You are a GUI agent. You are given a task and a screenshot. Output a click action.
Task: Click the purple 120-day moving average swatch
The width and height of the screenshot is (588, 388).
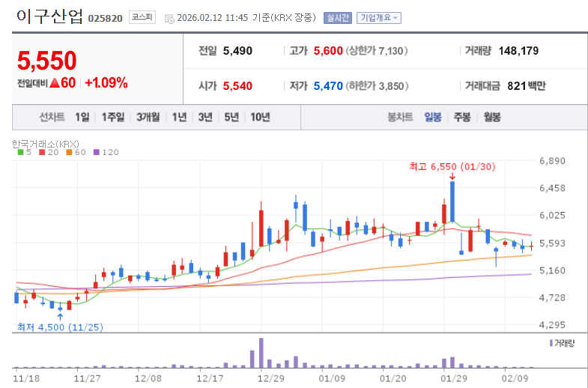click(x=97, y=152)
